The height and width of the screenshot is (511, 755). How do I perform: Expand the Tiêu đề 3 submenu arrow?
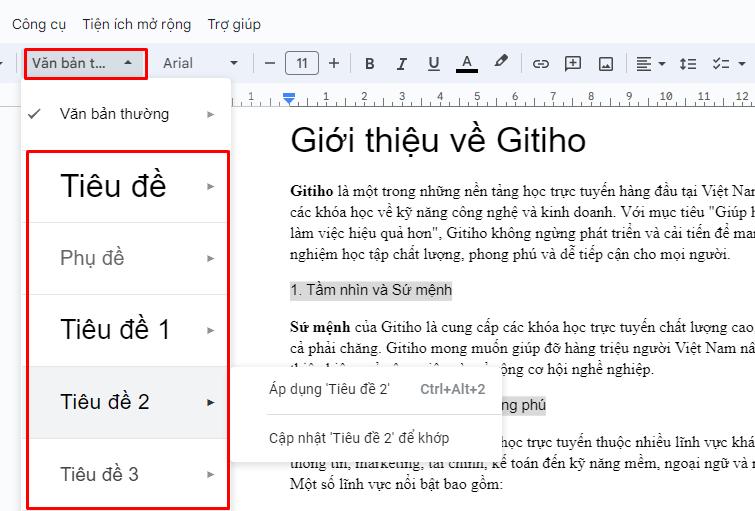coord(210,474)
